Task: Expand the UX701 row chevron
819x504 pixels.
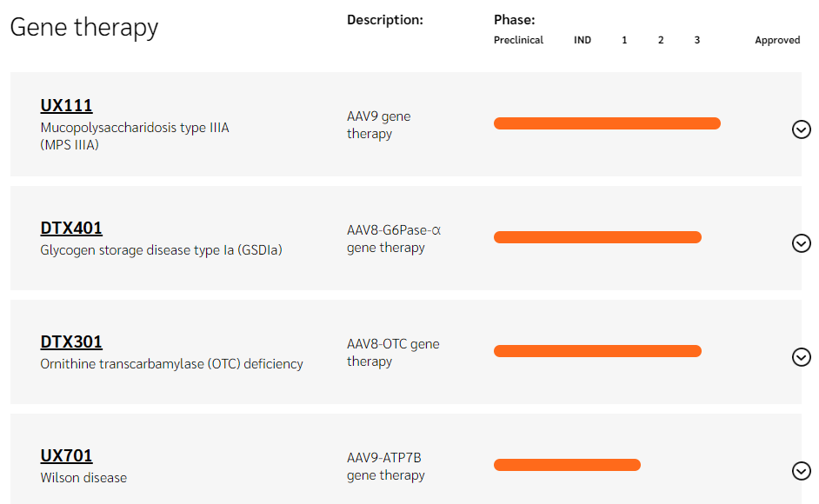Action: click(802, 471)
